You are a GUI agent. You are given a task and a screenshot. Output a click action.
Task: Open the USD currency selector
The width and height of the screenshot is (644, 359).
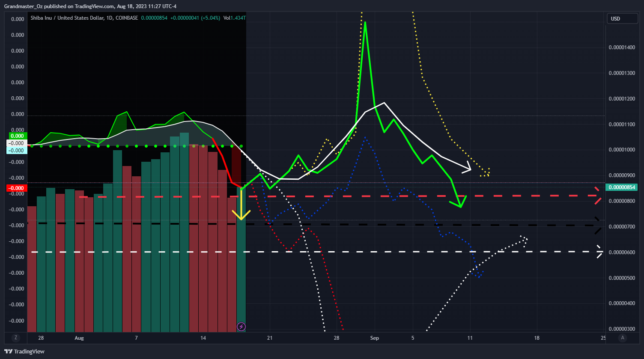(x=622, y=19)
